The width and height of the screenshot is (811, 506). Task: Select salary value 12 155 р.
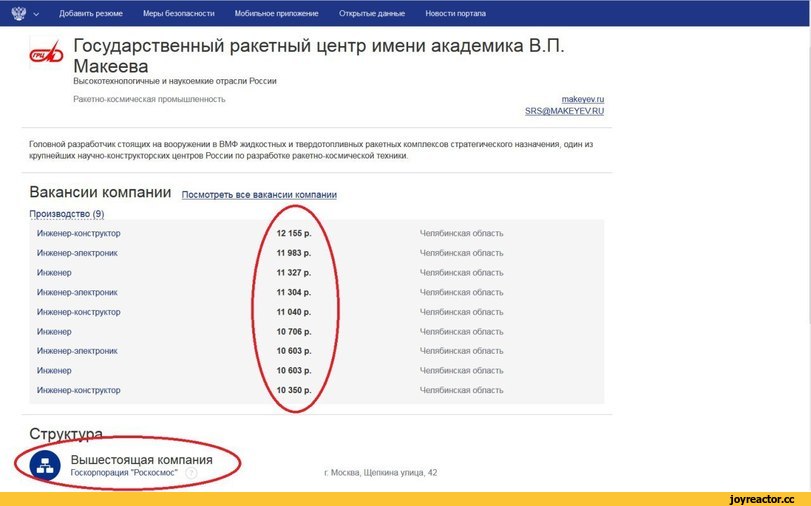click(x=294, y=233)
